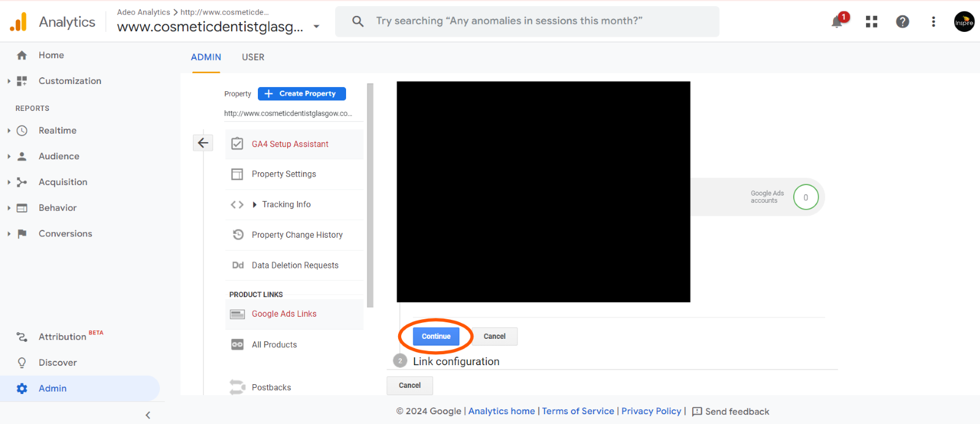This screenshot has width=980, height=424.
Task: Open the Analytics home link
Action: tap(502, 411)
